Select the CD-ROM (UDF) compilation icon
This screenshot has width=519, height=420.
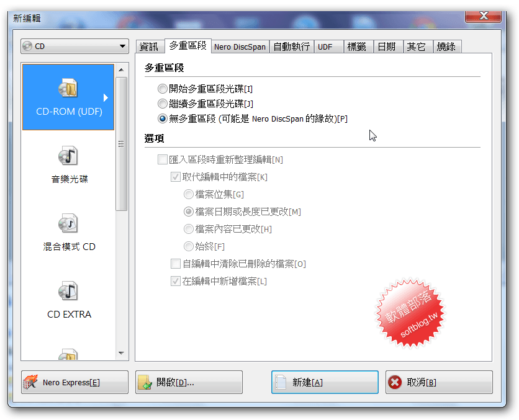click(68, 88)
